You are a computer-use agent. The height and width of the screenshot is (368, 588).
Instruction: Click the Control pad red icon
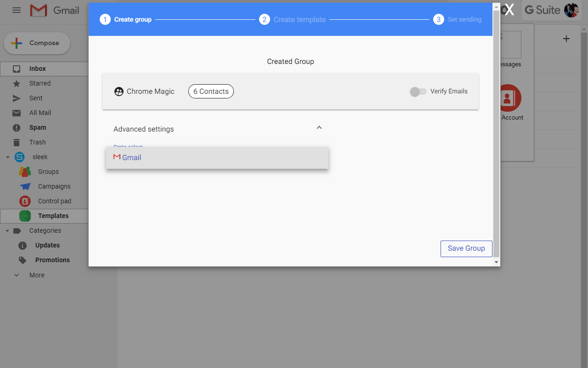25,201
